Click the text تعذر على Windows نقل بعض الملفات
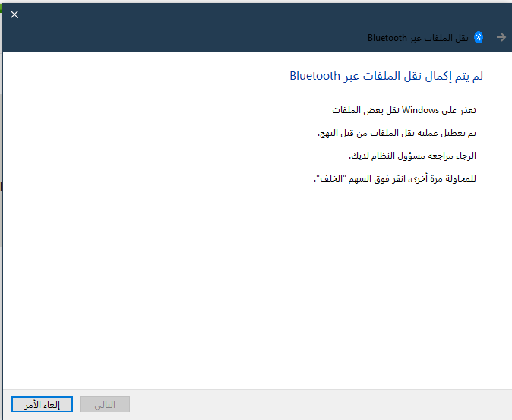This screenshot has height=420, width=512. tap(404, 110)
